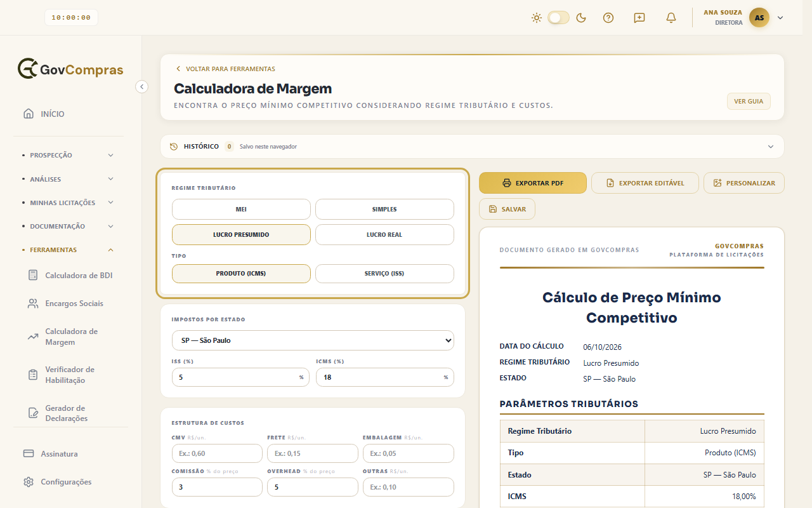Click the Verificador de Habilitação clipboard icon
812x508 pixels.
[33, 375]
